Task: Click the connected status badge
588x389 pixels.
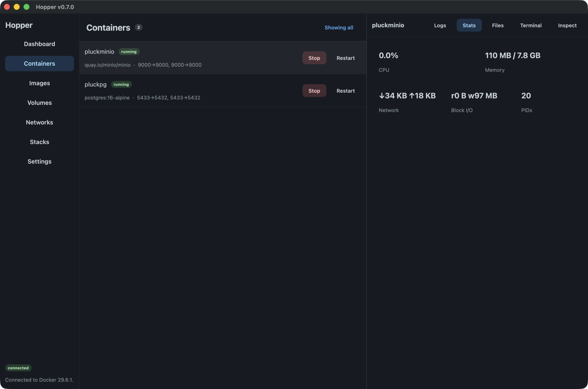Action: [18, 368]
